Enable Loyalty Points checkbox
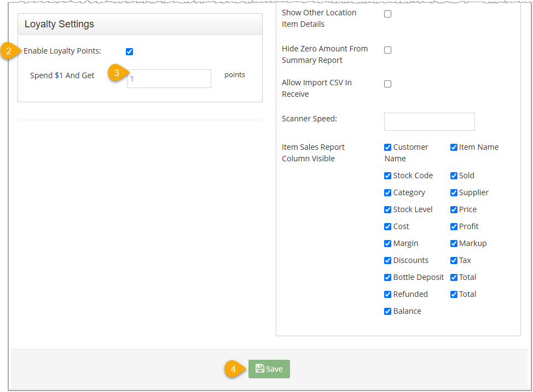 (x=129, y=51)
